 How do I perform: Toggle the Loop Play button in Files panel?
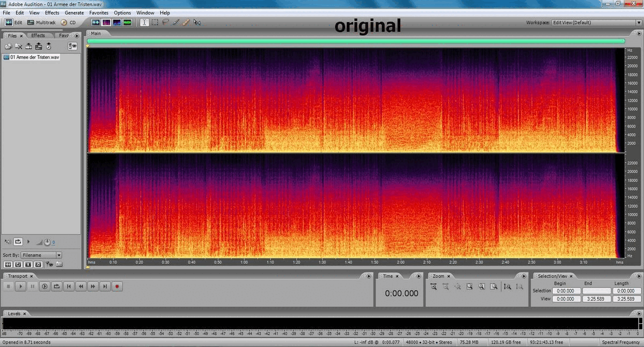tap(18, 242)
